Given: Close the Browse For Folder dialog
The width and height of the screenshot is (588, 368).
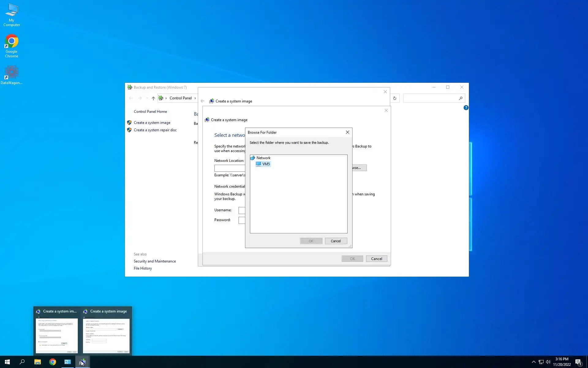Looking at the screenshot, I should click(347, 132).
